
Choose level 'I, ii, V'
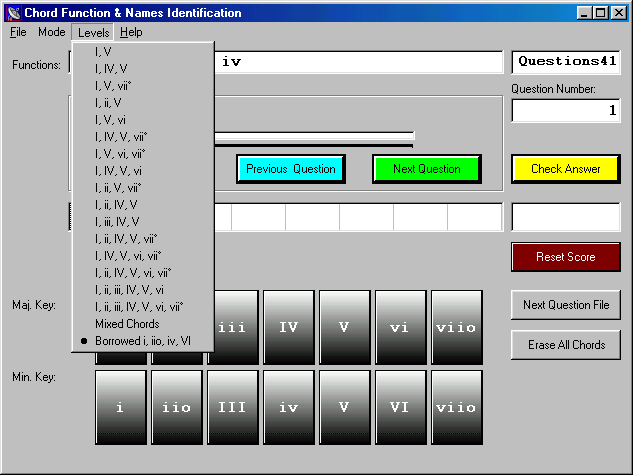[x=143, y=103]
